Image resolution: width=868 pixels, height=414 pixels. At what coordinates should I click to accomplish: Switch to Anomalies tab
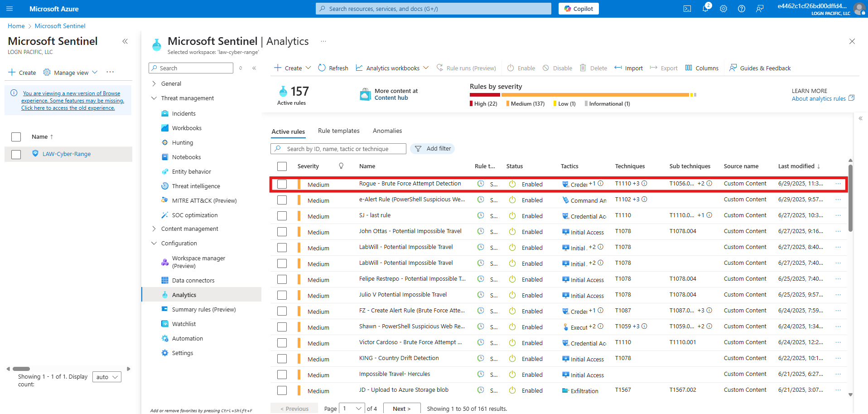[x=387, y=131]
